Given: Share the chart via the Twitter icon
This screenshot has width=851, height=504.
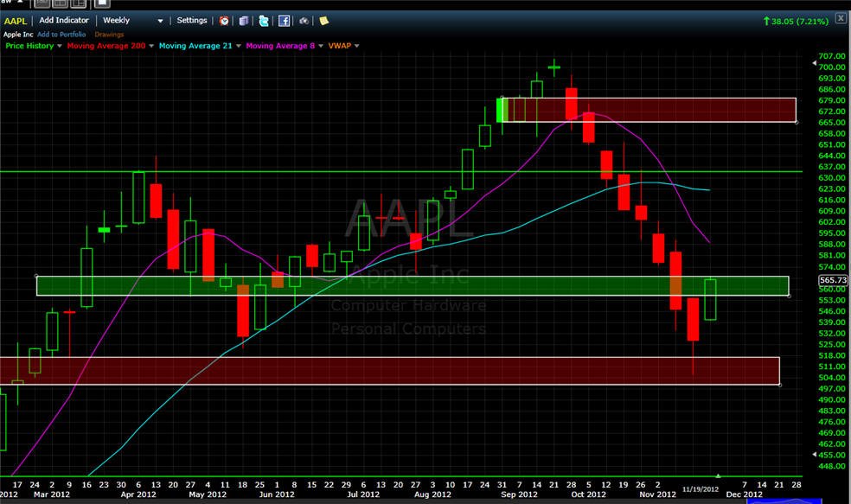Looking at the screenshot, I should (264, 21).
